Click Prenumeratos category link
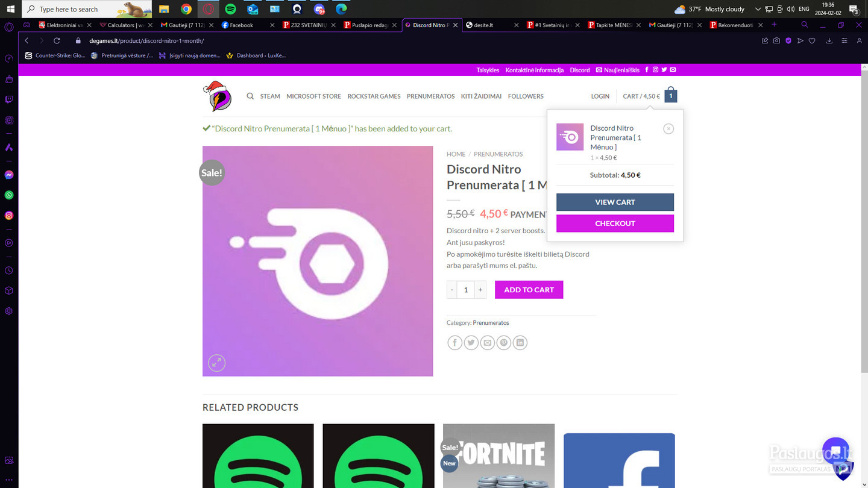Screen dimensions: 868x488 [x=491, y=323]
